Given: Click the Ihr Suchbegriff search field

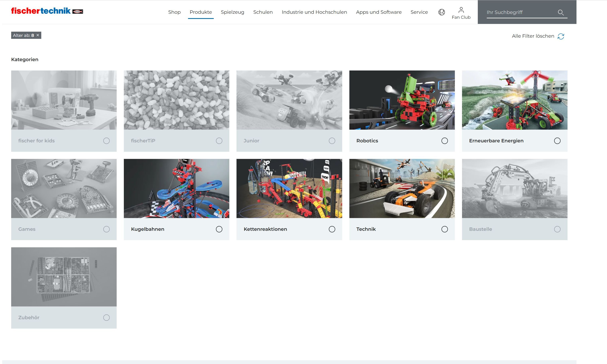Looking at the screenshot, I should 521,12.
